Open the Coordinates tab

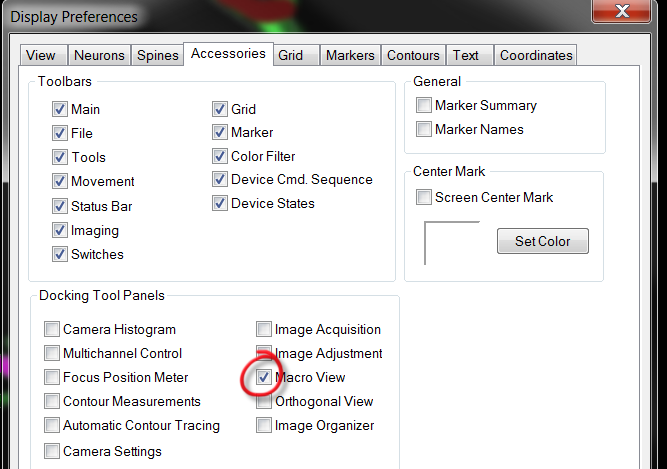(x=536, y=55)
